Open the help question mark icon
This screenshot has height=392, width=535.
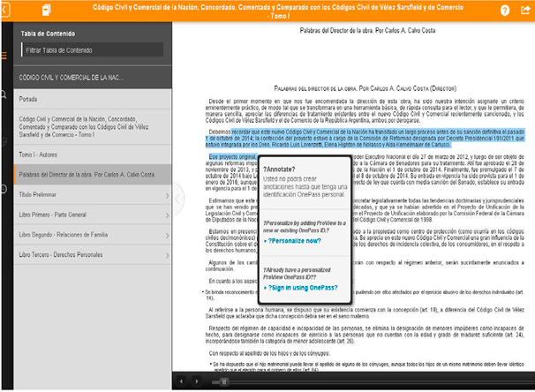point(505,11)
